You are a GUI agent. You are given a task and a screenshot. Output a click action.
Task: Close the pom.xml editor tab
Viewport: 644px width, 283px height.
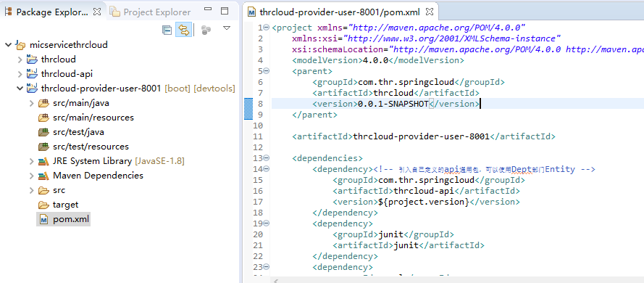click(x=429, y=12)
